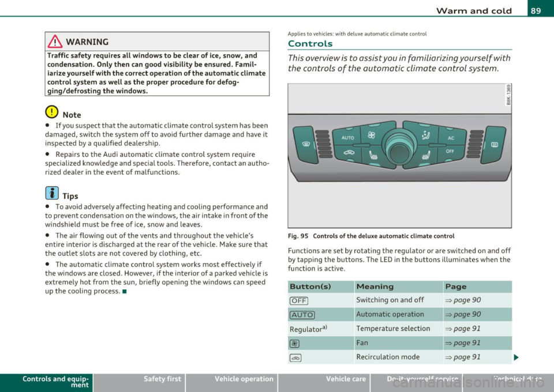Follow page 91 link for Recirculation mode

[x=463, y=357]
